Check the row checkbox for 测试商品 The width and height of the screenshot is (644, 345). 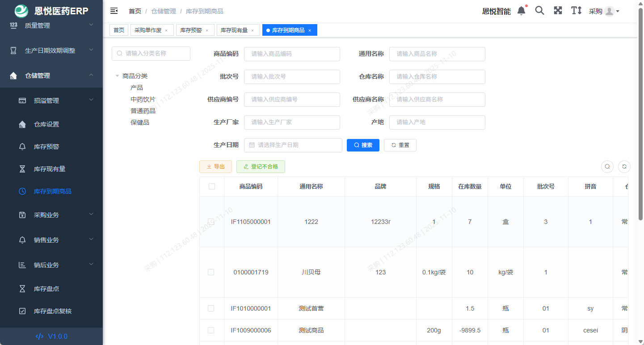coord(212,330)
